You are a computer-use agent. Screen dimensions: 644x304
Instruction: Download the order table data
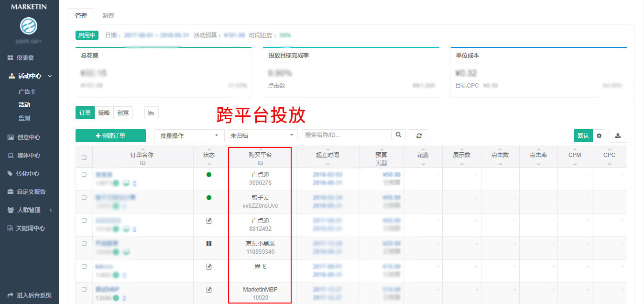(618, 136)
